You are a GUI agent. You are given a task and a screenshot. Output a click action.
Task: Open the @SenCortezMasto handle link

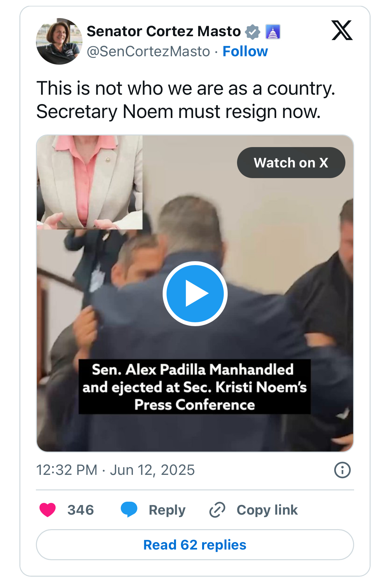click(x=148, y=51)
